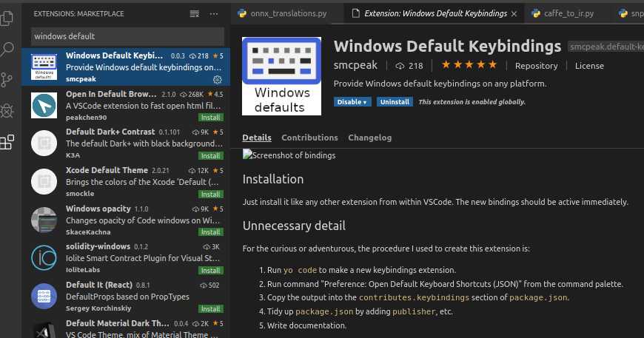Install Default Dark+ Contrast extension
The width and height of the screenshot is (644, 338).
[x=211, y=156]
